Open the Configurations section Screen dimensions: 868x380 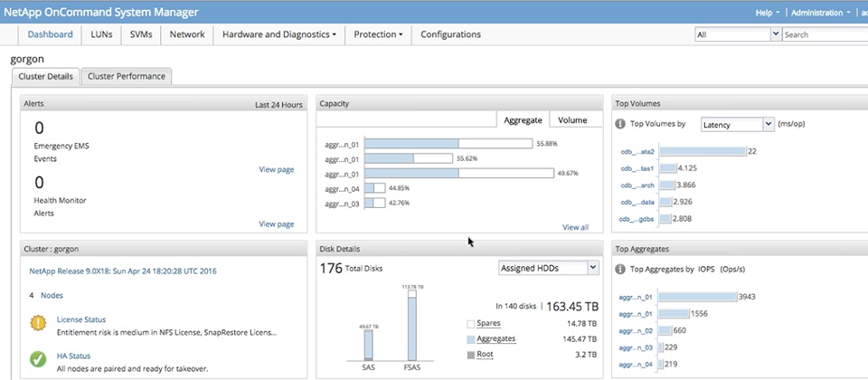pyautogui.click(x=450, y=34)
